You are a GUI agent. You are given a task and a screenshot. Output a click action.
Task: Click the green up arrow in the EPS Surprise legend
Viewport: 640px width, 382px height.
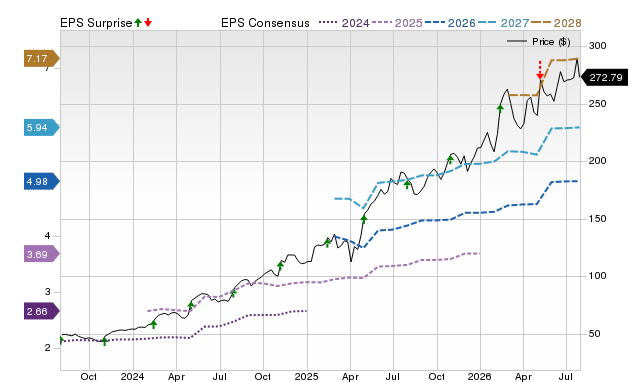tap(138, 22)
